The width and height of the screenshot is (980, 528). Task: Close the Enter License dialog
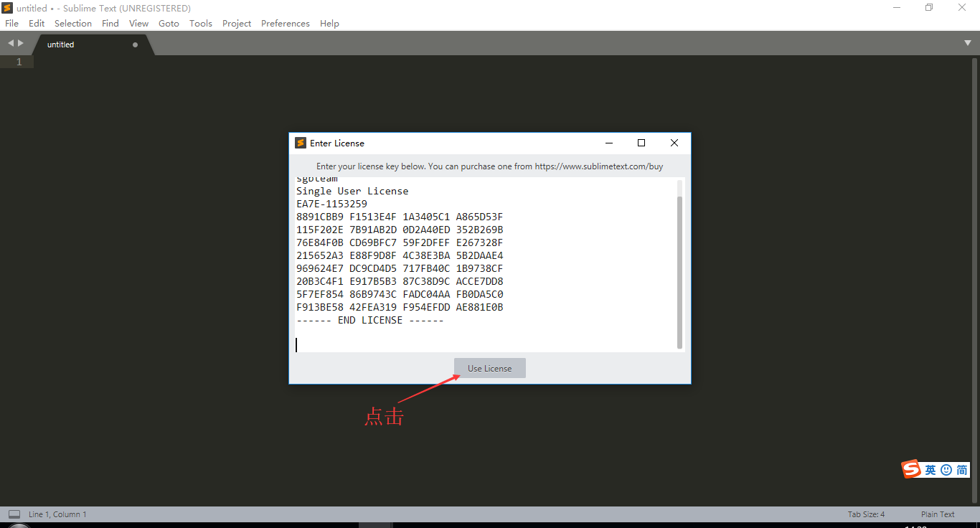(674, 143)
